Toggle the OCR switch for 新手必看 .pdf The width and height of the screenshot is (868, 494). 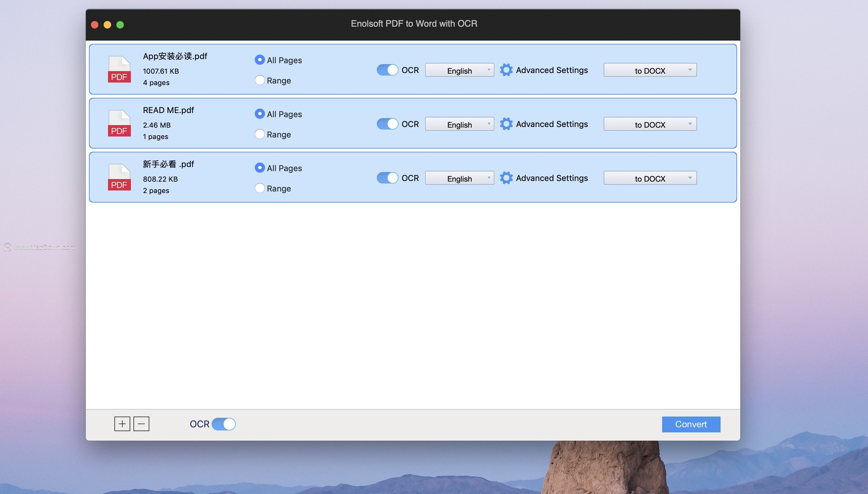(387, 178)
